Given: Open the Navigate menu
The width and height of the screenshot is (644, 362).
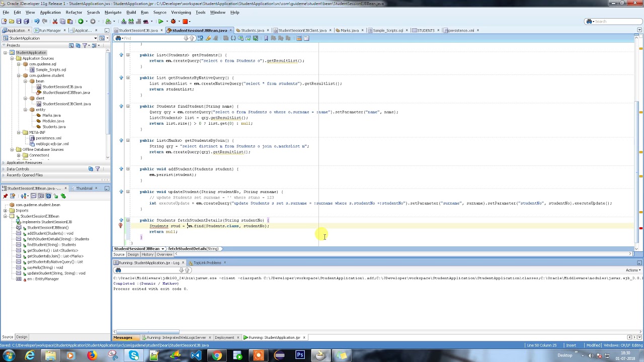Looking at the screenshot, I should pyautogui.click(x=113, y=12).
